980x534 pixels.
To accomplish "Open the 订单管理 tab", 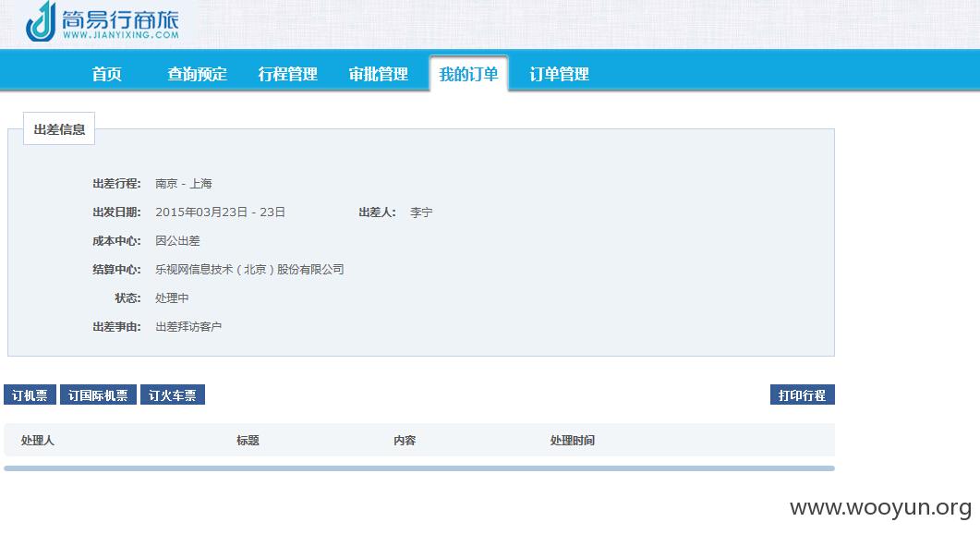I will tap(560, 74).
